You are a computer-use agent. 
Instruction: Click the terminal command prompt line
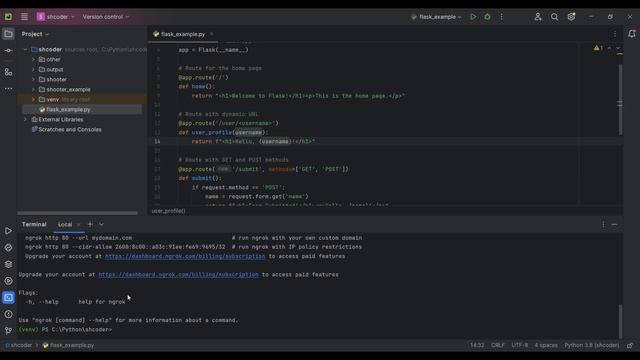(x=65, y=330)
